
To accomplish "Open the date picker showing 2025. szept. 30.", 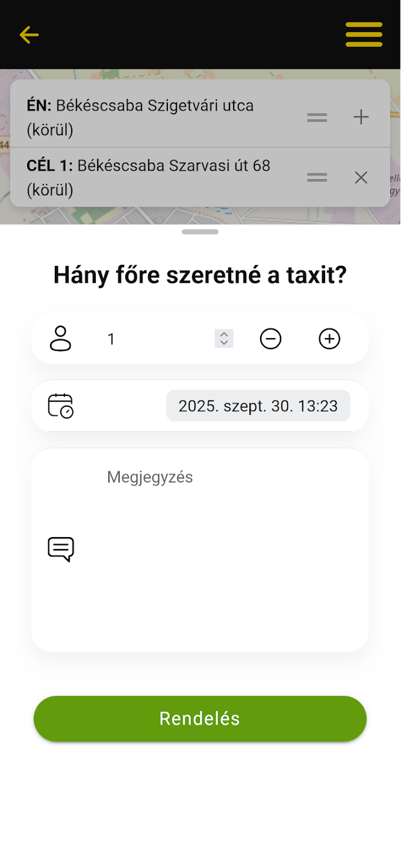I will tap(258, 406).
